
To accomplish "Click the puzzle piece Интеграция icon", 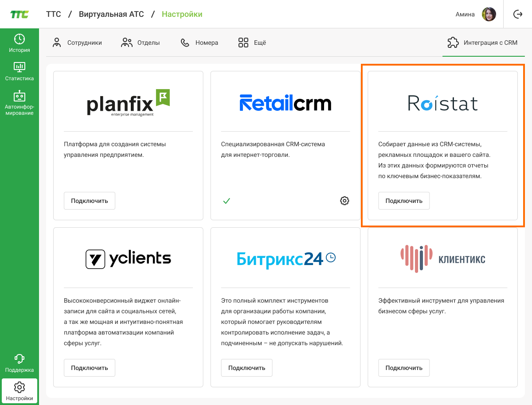I will tap(453, 43).
